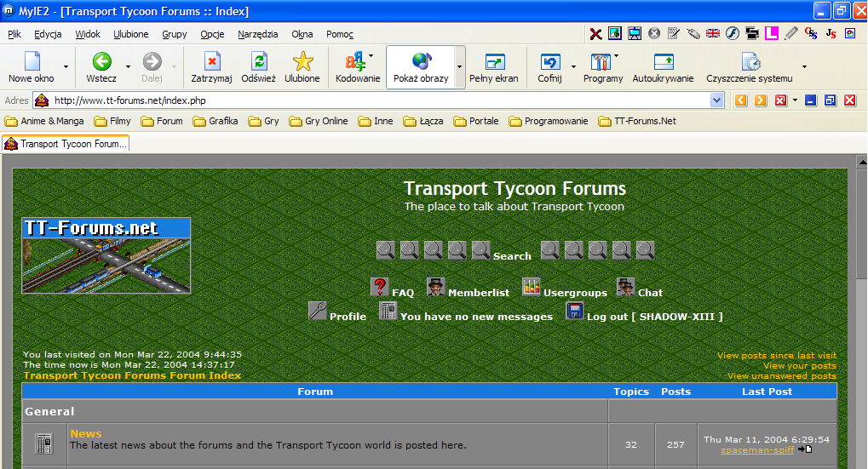
Task: Expand the Czyszczenie systemu dropdown arrow
Action: [x=804, y=67]
